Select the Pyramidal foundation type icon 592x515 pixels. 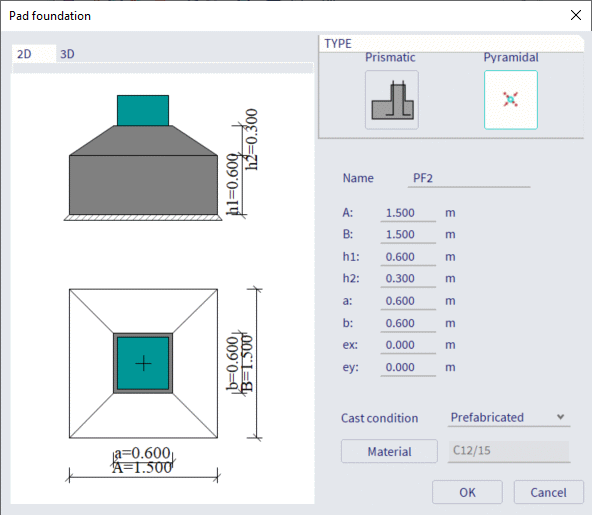[511, 100]
